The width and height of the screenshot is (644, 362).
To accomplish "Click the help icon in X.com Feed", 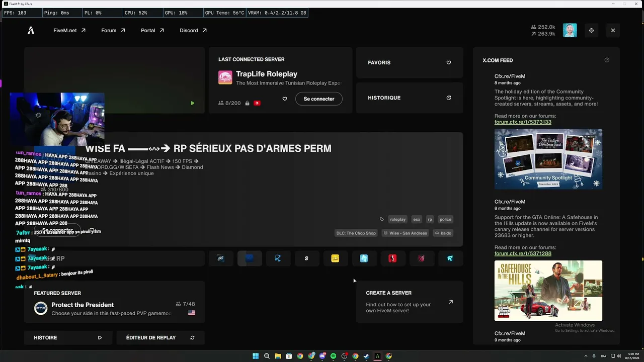I will coord(607,60).
